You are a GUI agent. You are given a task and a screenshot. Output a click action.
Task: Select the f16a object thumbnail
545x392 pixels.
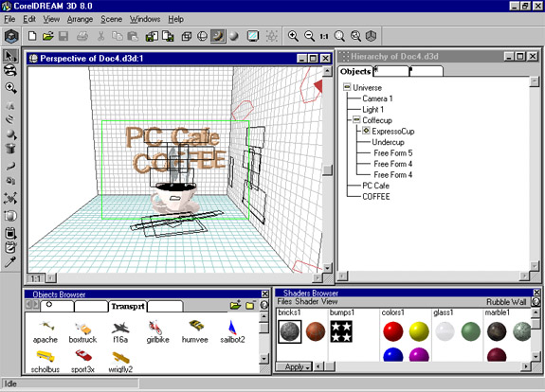[120, 332]
